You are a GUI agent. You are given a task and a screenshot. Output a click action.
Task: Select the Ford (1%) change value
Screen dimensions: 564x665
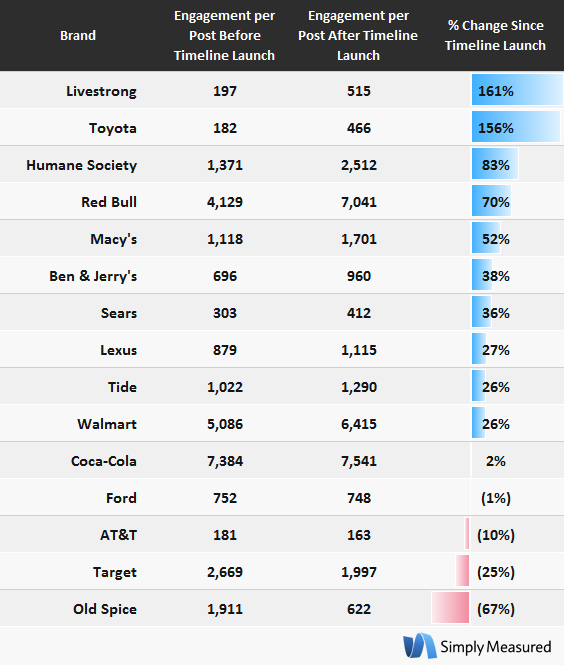pos(496,498)
